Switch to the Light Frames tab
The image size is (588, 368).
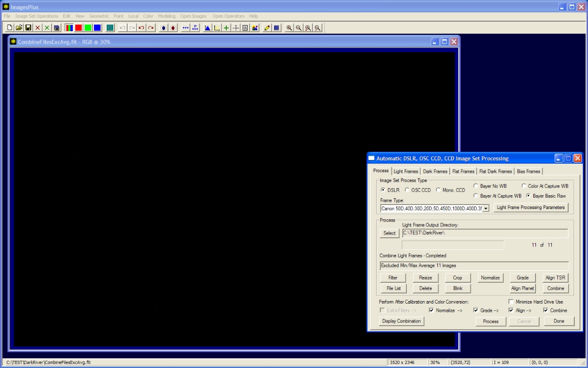[x=406, y=171]
